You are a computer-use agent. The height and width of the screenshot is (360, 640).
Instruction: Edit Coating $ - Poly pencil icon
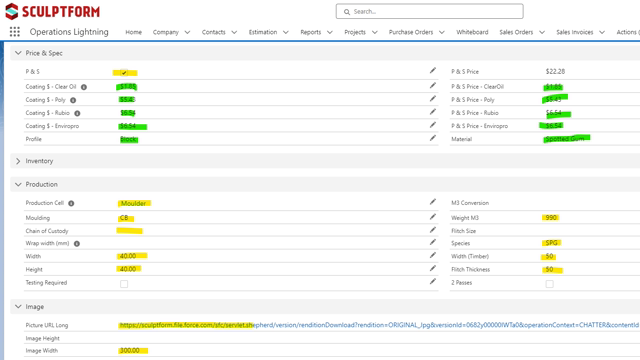433,99
